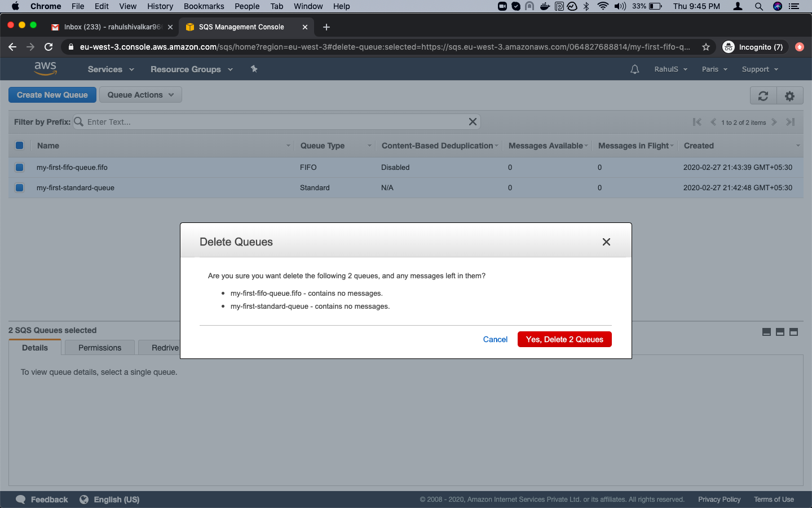This screenshot has height=508, width=812.
Task: Expand the Services dropdown menu
Action: pyautogui.click(x=111, y=69)
